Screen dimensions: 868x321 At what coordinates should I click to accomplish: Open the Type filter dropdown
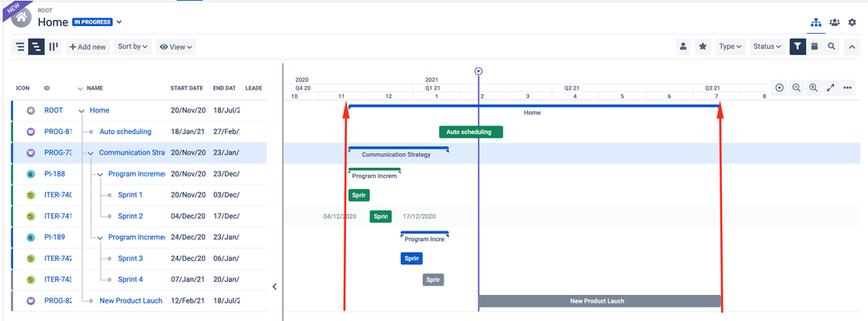point(731,46)
